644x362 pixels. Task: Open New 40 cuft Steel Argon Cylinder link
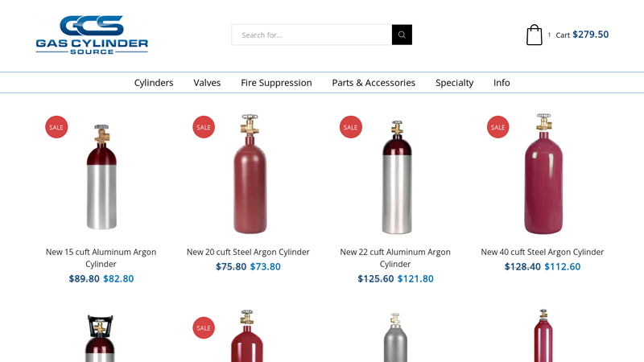pyautogui.click(x=543, y=252)
